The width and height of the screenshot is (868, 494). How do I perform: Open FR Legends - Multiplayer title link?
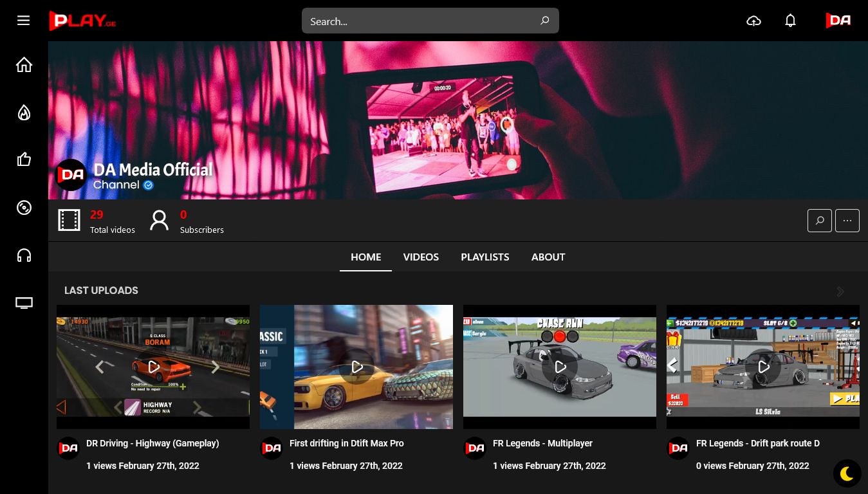(x=542, y=443)
